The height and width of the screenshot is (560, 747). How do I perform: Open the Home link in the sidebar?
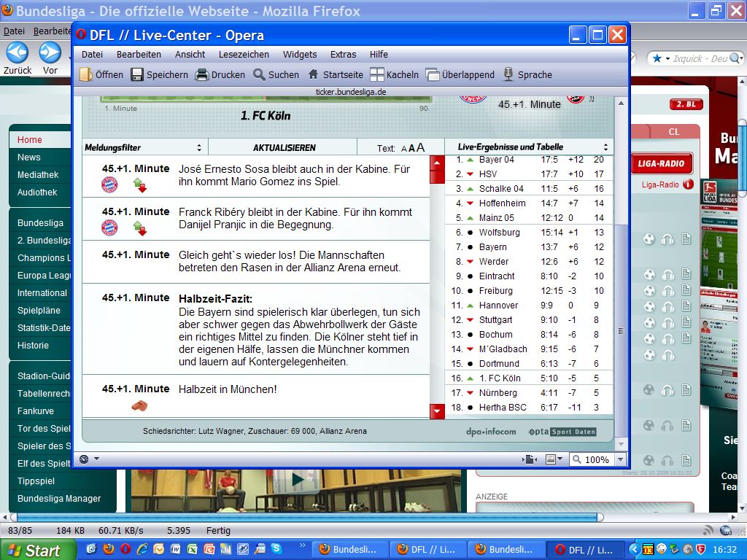click(x=29, y=139)
